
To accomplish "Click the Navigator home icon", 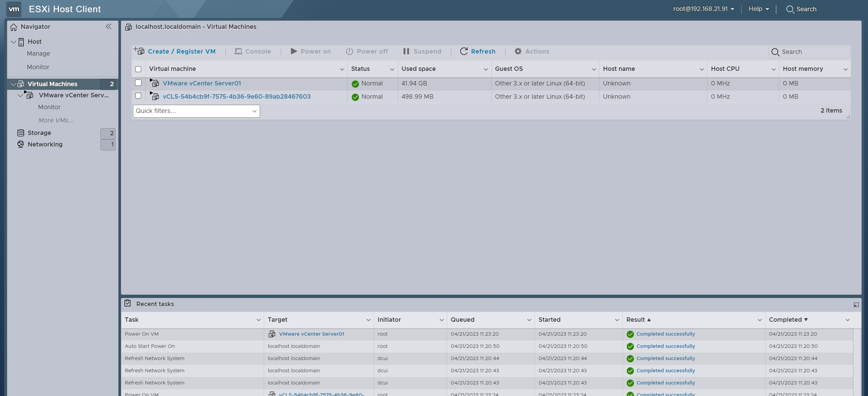I will (x=14, y=27).
